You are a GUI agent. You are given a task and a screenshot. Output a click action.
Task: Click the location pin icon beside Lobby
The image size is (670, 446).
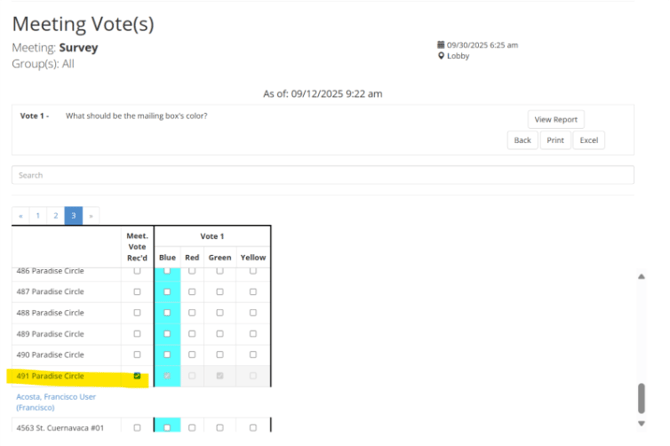pos(441,56)
